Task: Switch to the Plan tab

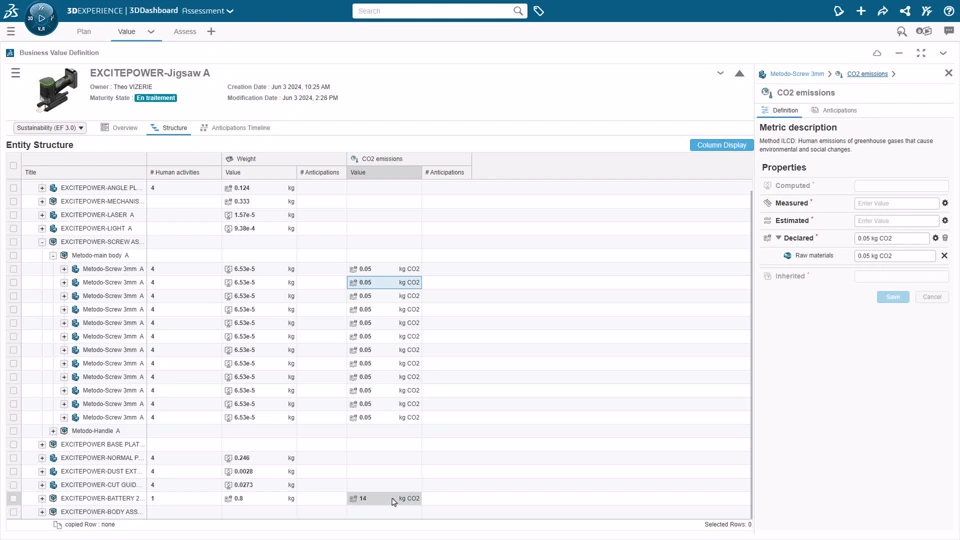Action: [x=84, y=31]
